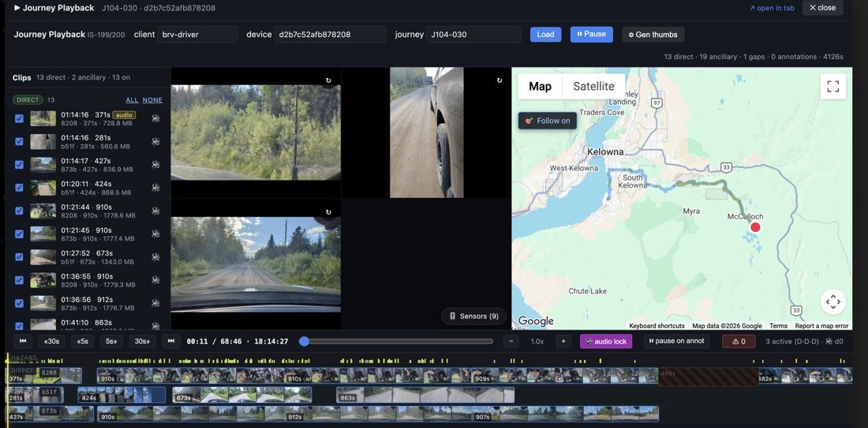Viewport: 868px width, 428px height.
Task: Uncheck the 01:21:44 910s clip
Action: 20,210
